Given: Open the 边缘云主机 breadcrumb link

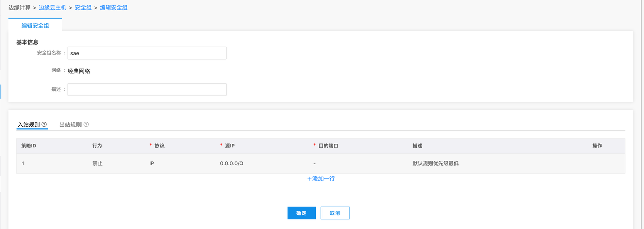Looking at the screenshot, I should pos(52,8).
